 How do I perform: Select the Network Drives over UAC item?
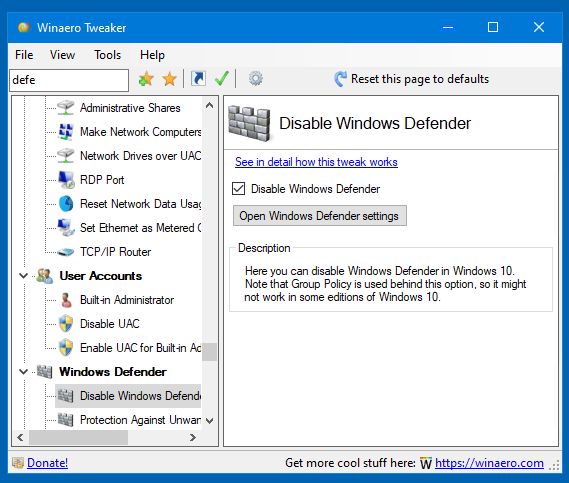coord(140,156)
